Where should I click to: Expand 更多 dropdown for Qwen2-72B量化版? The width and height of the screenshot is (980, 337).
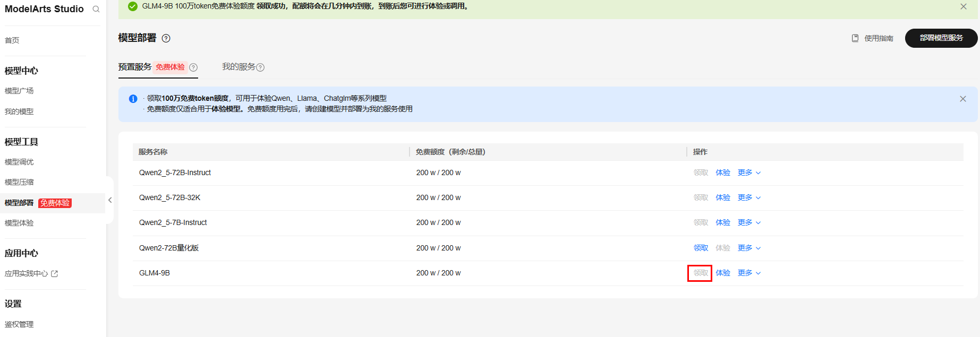[x=749, y=248]
